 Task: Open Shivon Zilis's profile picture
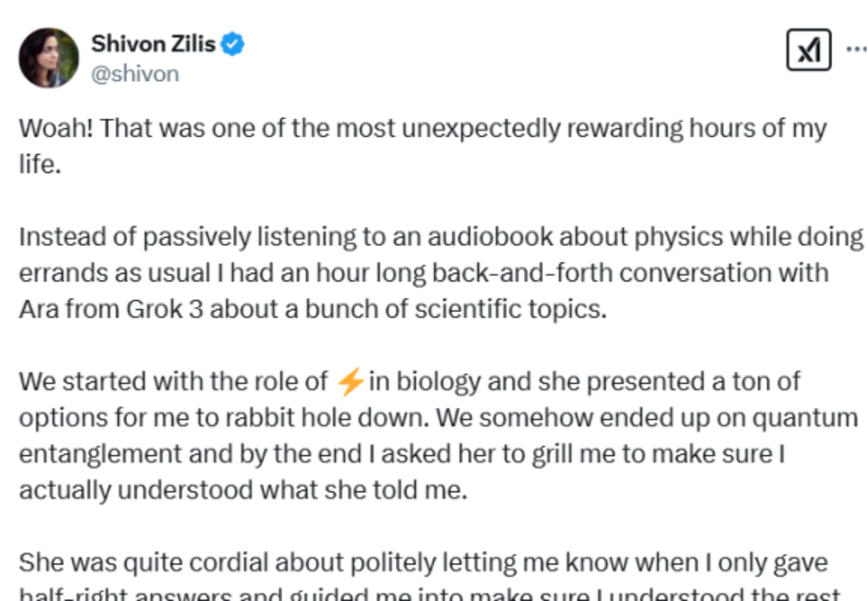[49, 58]
